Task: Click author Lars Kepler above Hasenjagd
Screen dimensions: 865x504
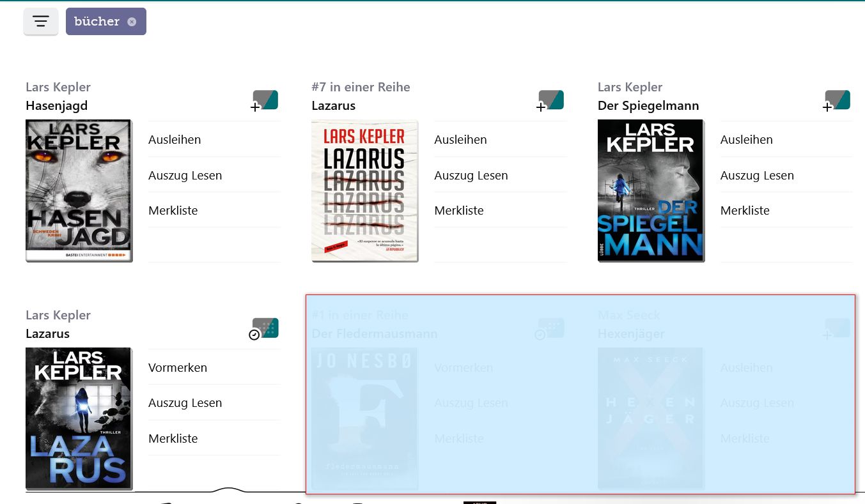Action: [58, 87]
